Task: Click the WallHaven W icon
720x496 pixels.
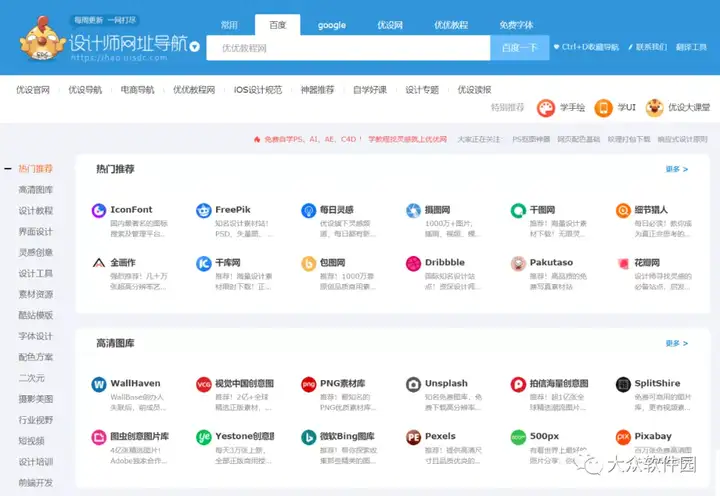Action: pyautogui.click(x=99, y=384)
